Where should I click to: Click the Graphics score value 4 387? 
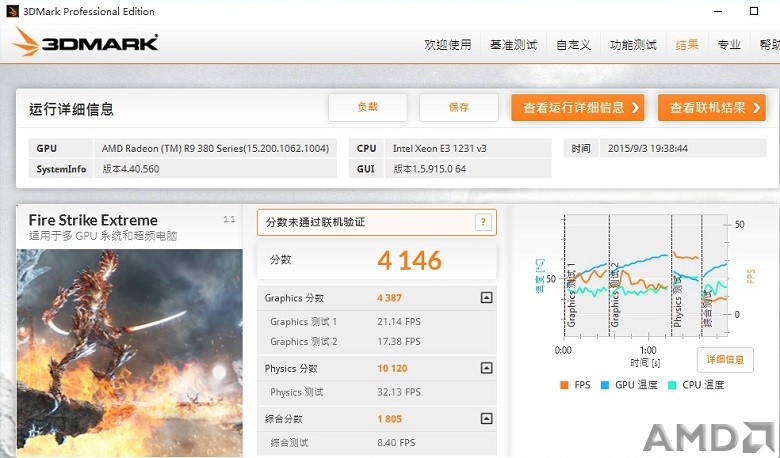pyautogui.click(x=389, y=298)
